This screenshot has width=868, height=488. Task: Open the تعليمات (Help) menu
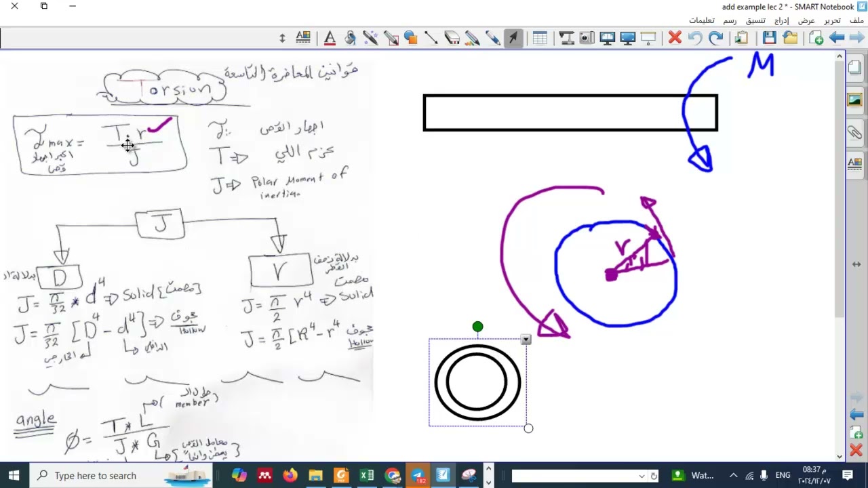tap(702, 21)
